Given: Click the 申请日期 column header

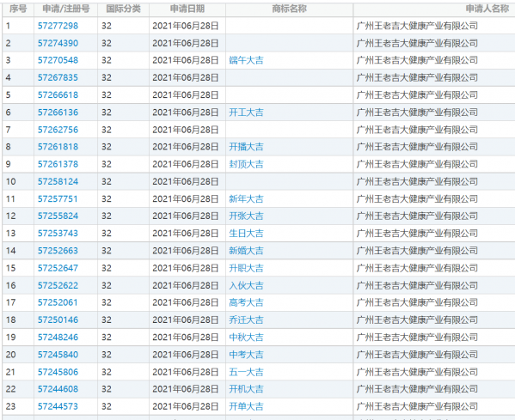Looking at the screenshot, I should tap(187, 9).
